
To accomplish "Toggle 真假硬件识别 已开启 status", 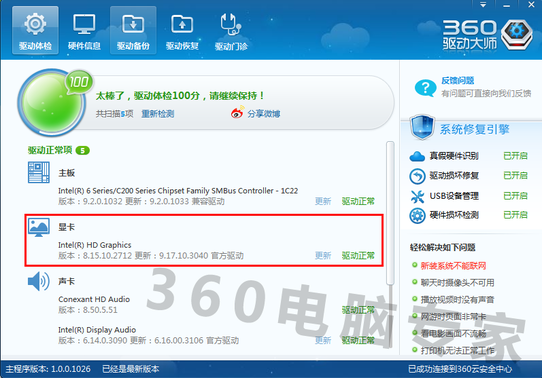I will coord(515,156).
